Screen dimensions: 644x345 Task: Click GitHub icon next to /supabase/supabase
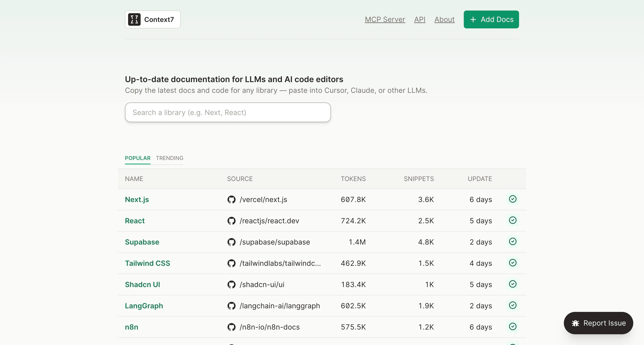(231, 242)
